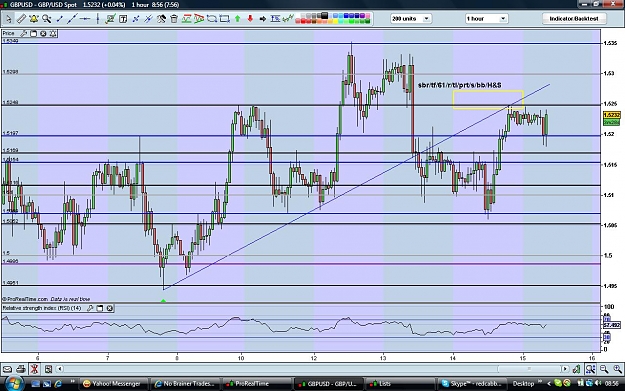Open the 200 units dropdown
This screenshot has width=625, height=391.
click(x=411, y=19)
